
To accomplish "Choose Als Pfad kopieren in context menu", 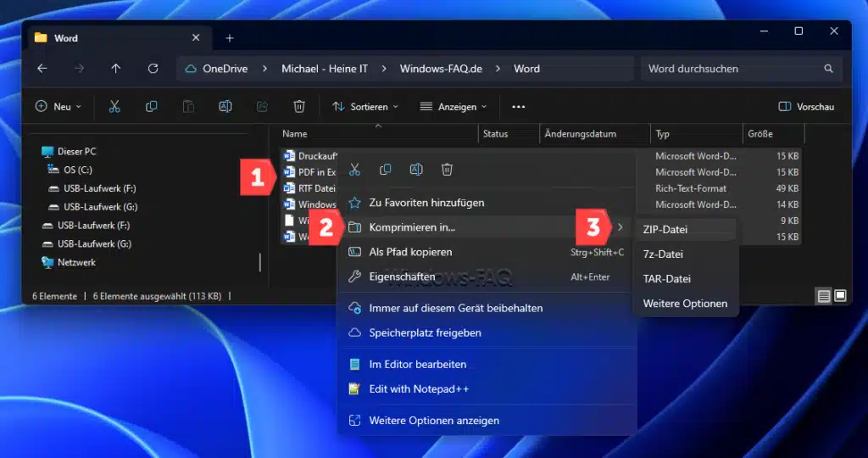I will tap(410, 252).
